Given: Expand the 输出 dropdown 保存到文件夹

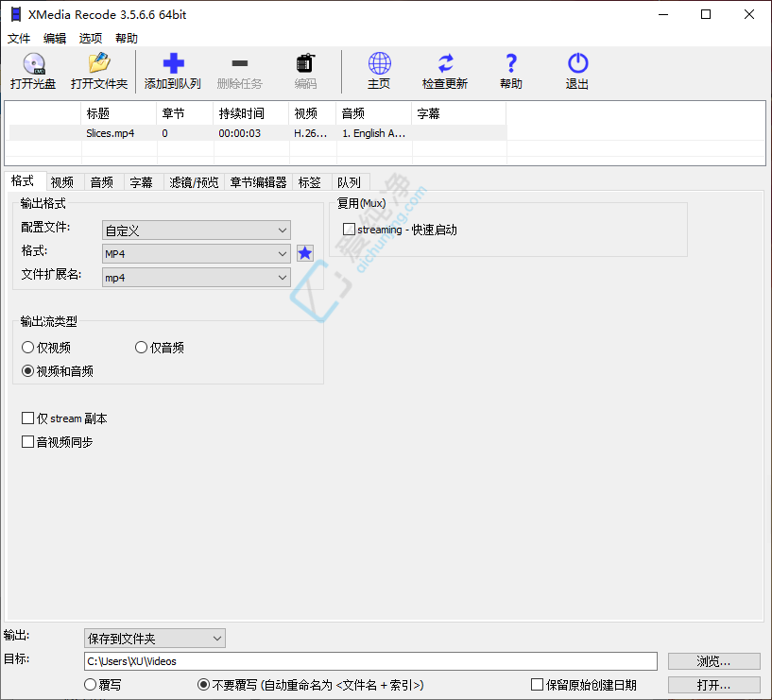Looking at the screenshot, I should click(x=155, y=639).
